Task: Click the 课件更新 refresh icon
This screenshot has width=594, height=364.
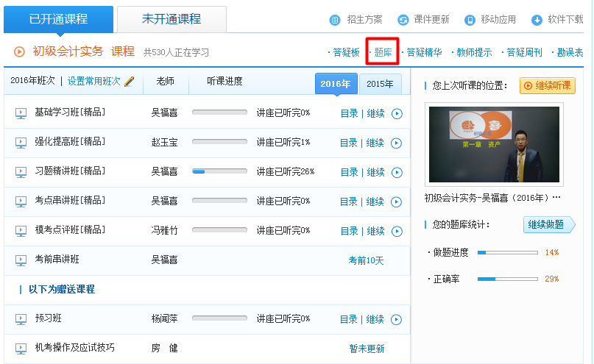Action: (403, 20)
